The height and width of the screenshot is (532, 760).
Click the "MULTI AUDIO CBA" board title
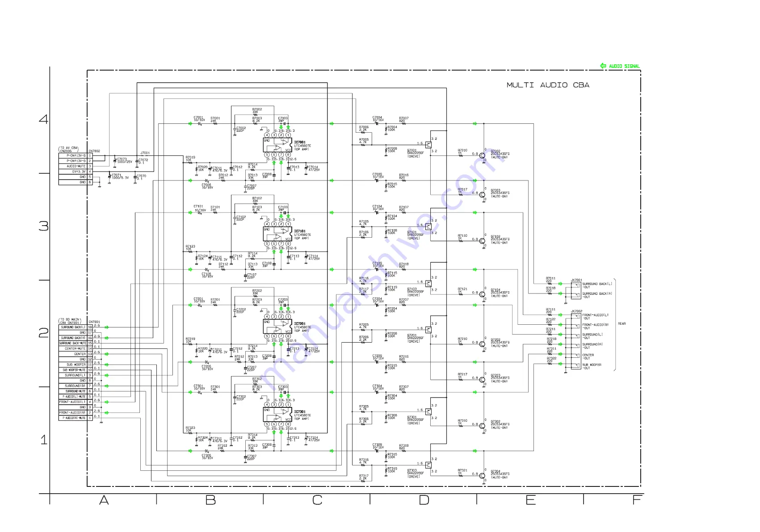click(548, 85)
